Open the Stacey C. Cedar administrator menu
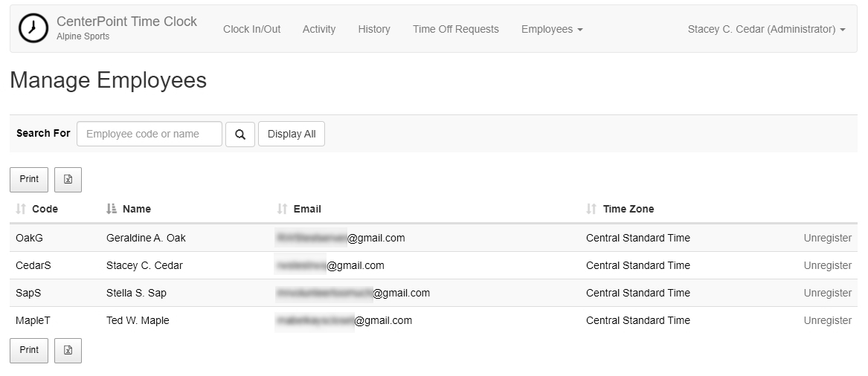868x376 pixels. [766, 29]
